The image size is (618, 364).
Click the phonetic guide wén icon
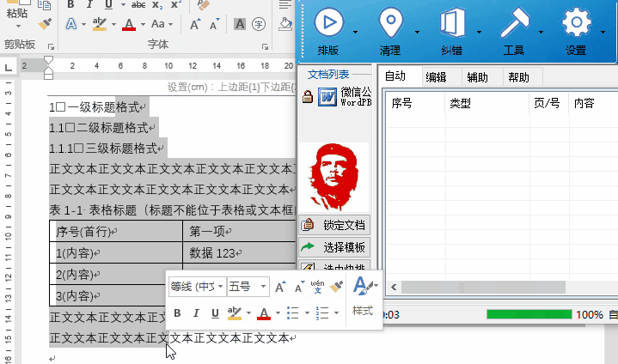point(317,287)
